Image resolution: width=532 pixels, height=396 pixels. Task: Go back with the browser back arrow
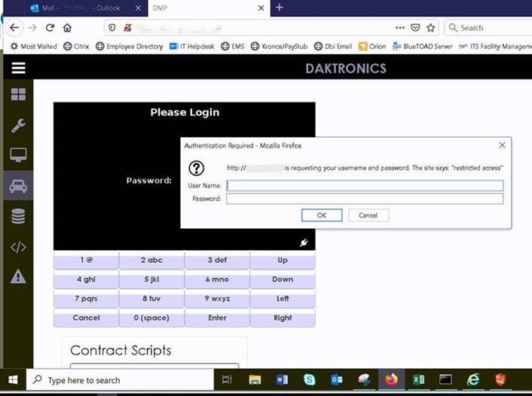click(14, 27)
